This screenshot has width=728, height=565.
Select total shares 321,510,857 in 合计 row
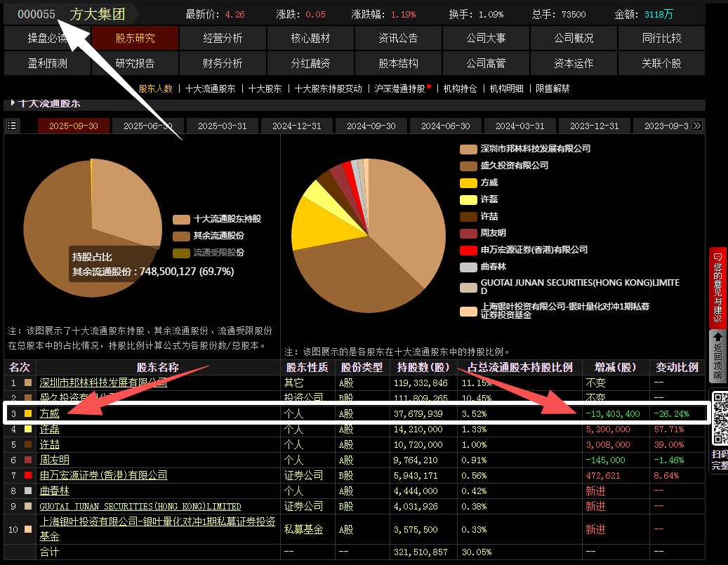pyautogui.click(x=421, y=552)
